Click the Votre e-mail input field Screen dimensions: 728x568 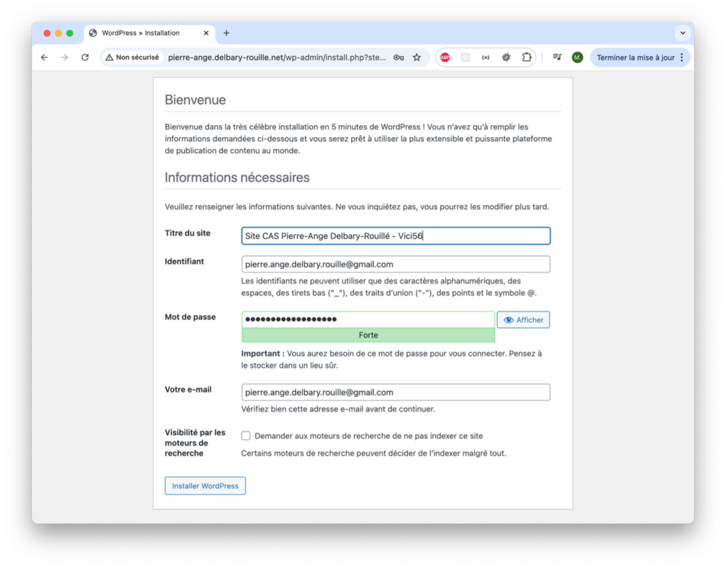(x=395, y=392)
